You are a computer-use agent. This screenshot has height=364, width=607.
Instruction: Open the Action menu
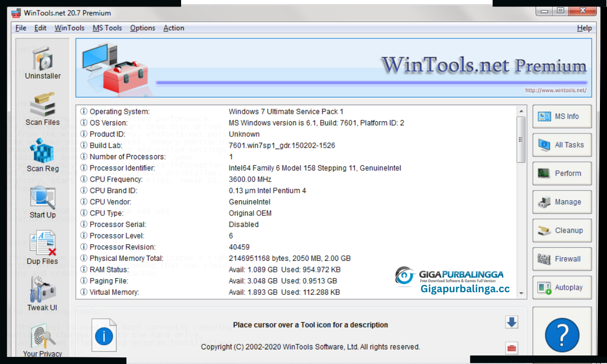point(174,28)
